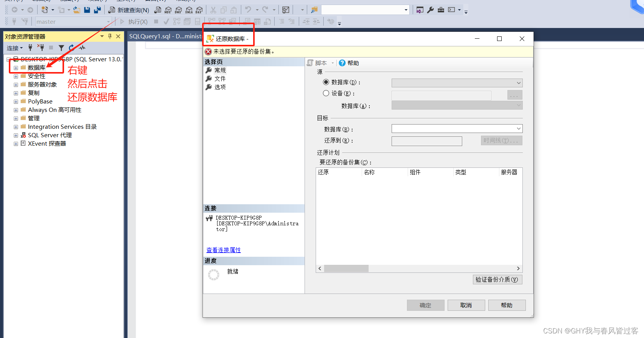
Task: Click the Connect Object Explorer plug icon
Action: click(x=30, y=48)
